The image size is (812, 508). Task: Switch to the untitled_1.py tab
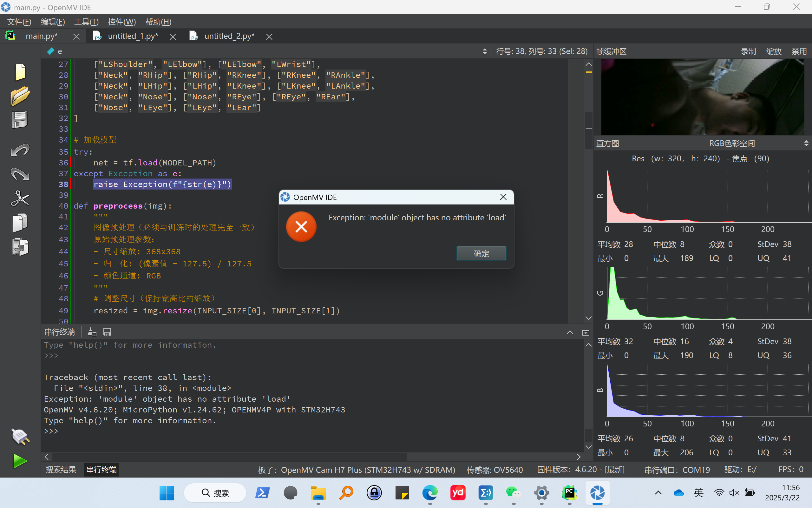click(133, 36)
